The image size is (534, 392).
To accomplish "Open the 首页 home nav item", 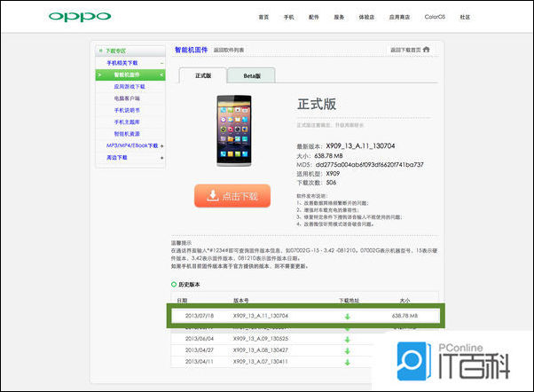I will click(x=263, y=17).
